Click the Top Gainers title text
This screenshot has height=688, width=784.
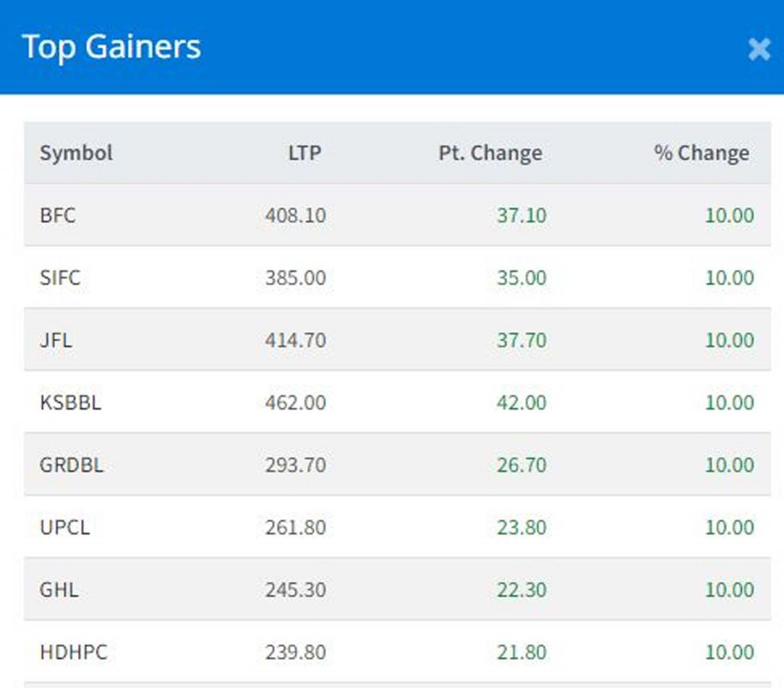[112, 47]
